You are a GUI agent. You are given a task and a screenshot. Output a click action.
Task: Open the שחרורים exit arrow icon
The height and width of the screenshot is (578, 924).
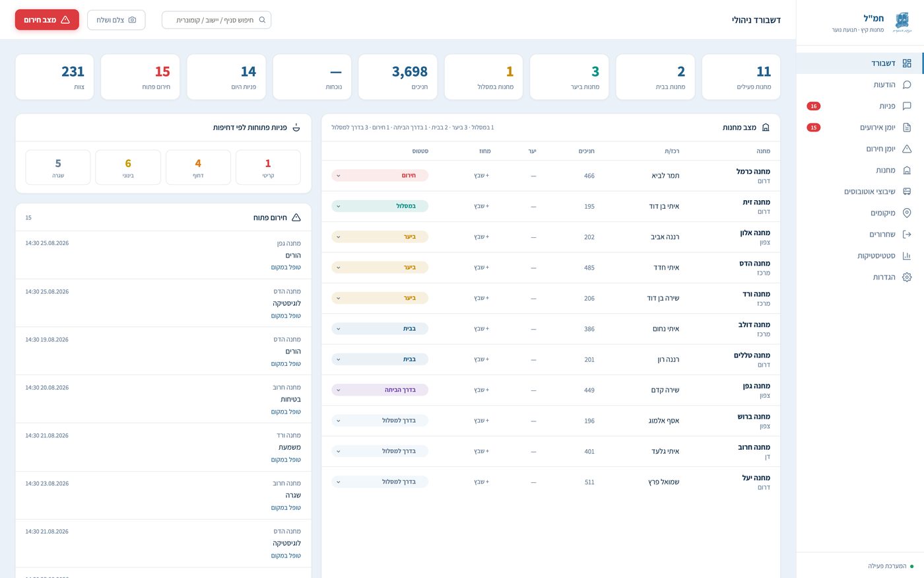(x=906, y=235)
